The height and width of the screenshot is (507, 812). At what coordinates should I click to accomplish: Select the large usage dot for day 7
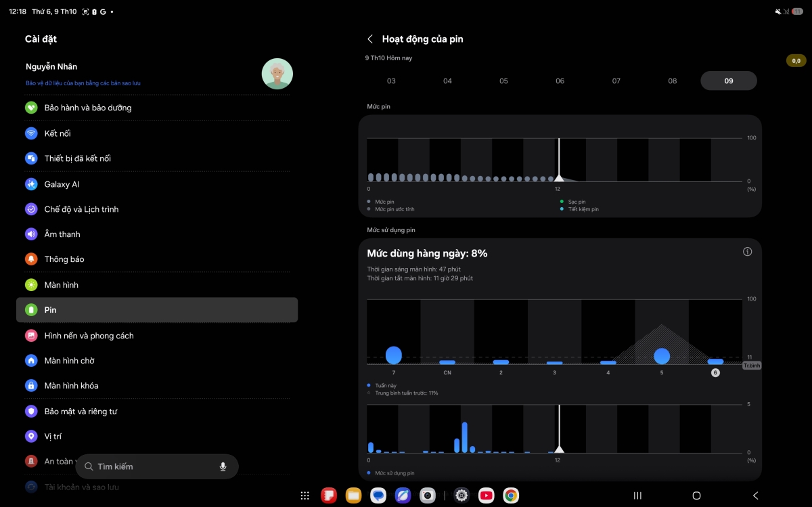pos(394,355)
